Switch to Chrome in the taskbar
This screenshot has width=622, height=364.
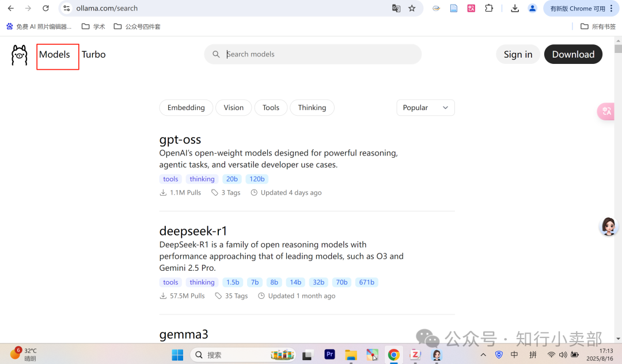click(x=393, y=355)
